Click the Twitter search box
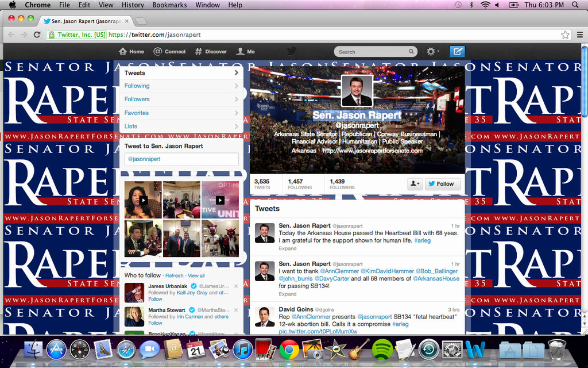Screen dimensions: 588x368 point(373,52)
